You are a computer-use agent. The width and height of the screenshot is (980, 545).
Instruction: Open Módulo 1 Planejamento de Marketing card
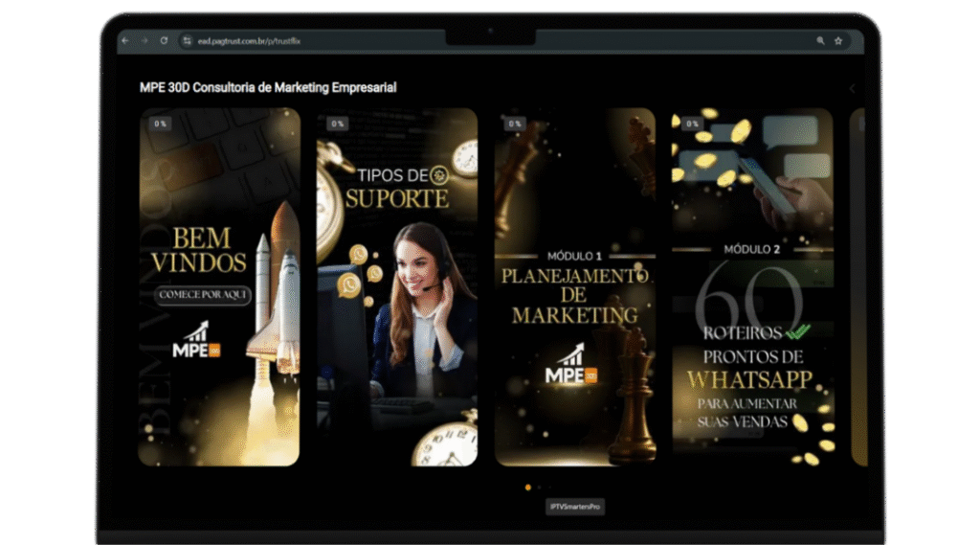[x=574, y=287]
